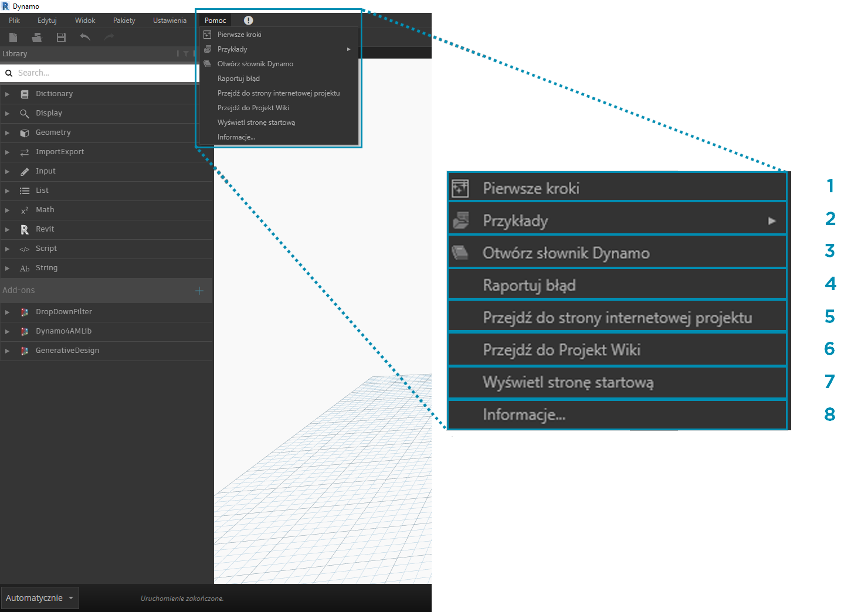Click the Open folder toolbar icon
Screen dimensions: 868x612
click(37, 38)
